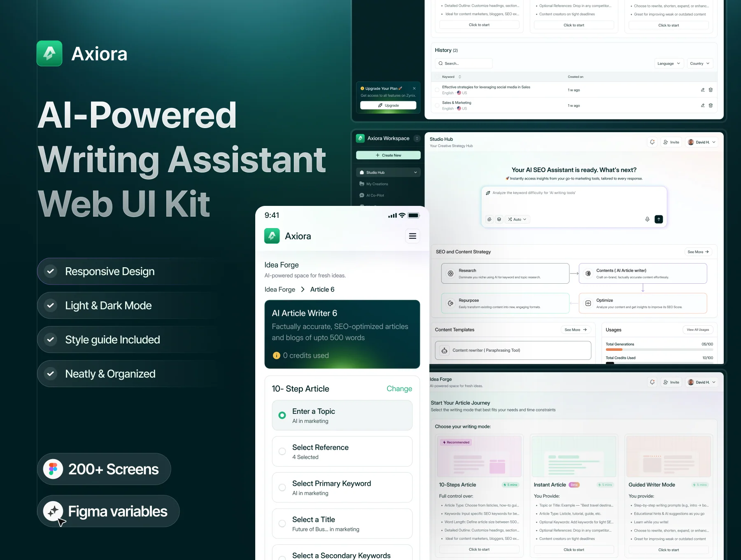Click View All Usages
The width and height of the screenshot is (741, 560).
(698, 330)
